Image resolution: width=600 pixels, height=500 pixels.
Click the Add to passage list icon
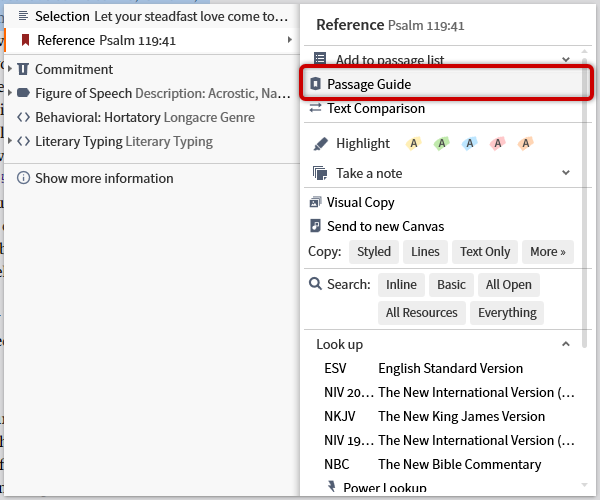pyautogui.click(x=320, y=60)
